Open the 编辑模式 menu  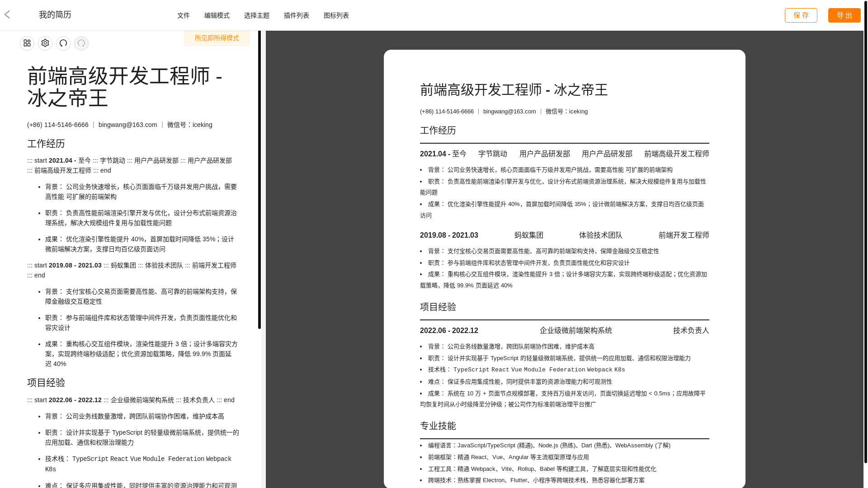pos(217,15)
